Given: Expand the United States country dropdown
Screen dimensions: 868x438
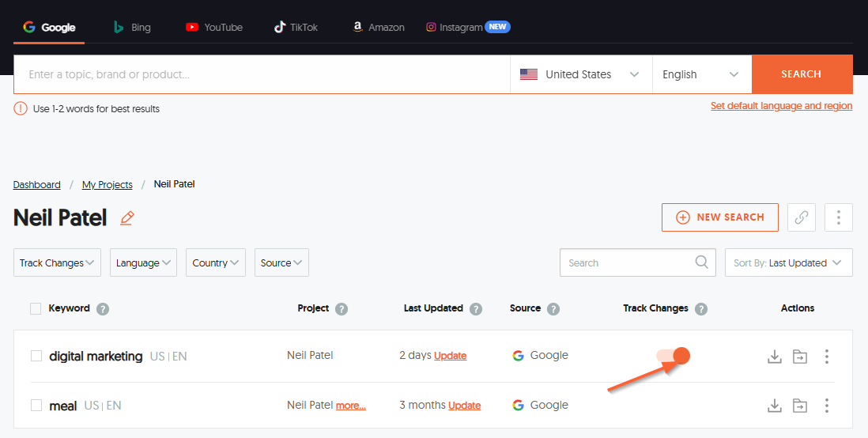Looking at the screenshot, I should click(x=580, y=74).
